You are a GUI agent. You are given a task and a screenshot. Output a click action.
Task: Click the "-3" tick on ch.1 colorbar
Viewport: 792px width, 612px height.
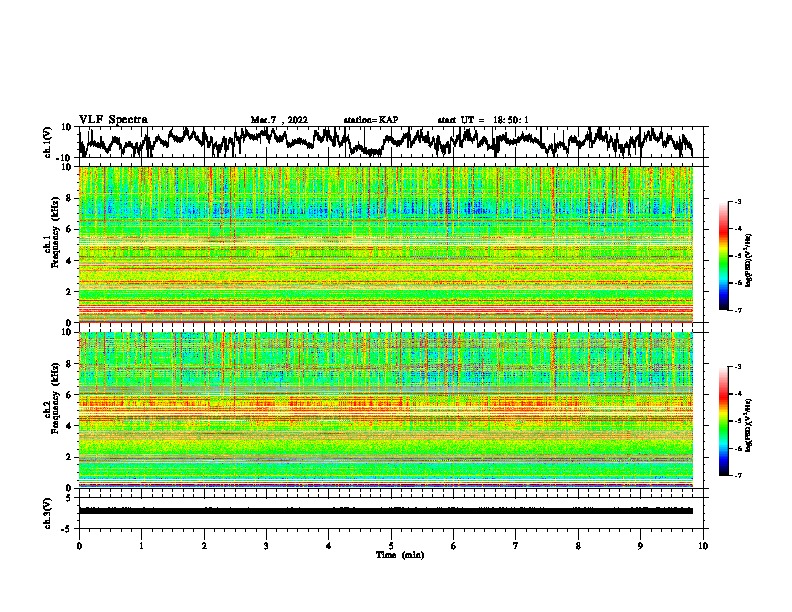738,202
